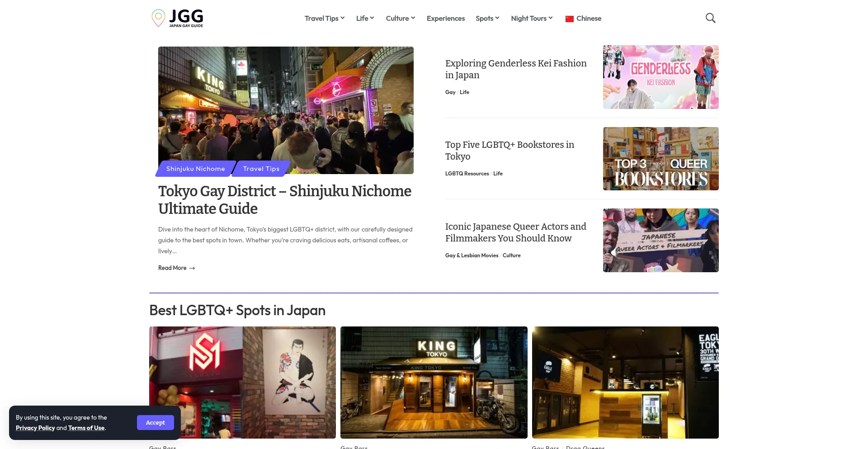Open the Terms of Use link
This screenshot has width=868, height=449.
[86, 428]
